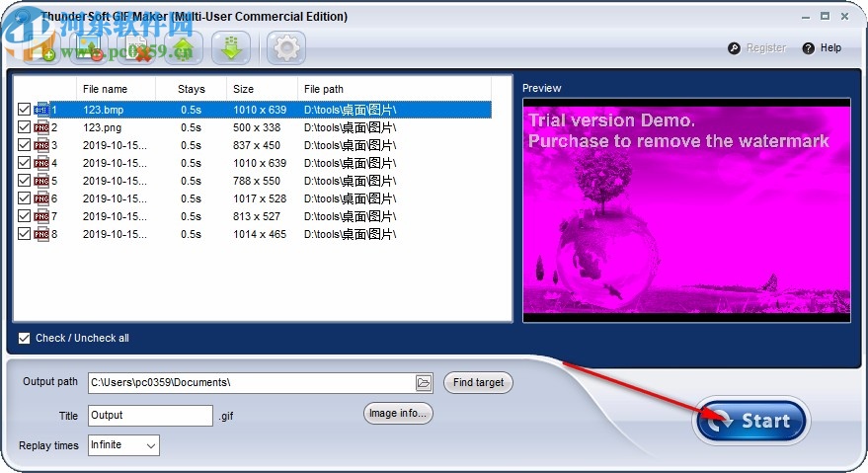This screenshot has width=868, height=473.
Task: Browse for output folder with the folder icon
Action: point(424,383)
